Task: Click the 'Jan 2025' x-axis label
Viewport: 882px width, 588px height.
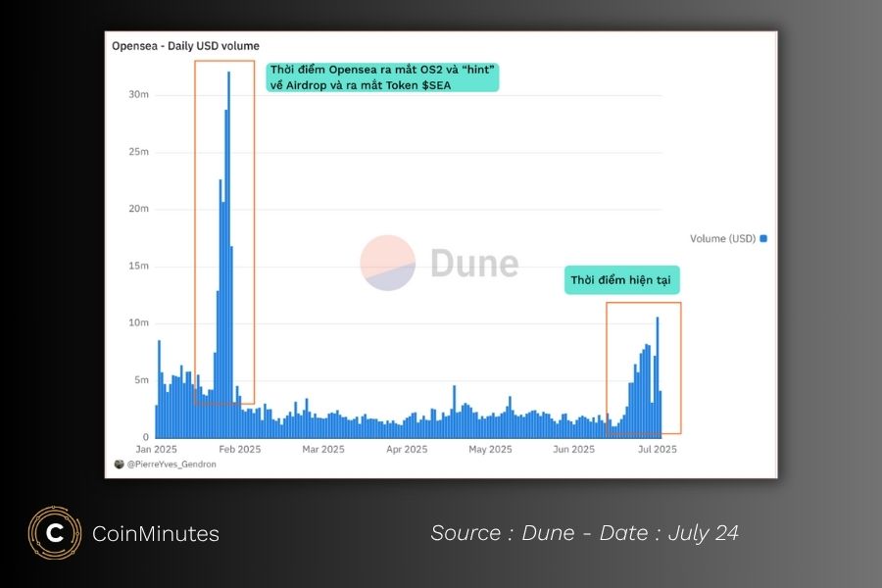Action: [157, 450]
